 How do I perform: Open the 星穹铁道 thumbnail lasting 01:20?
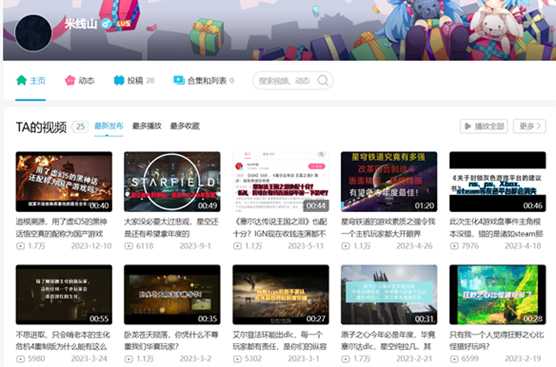389,182
